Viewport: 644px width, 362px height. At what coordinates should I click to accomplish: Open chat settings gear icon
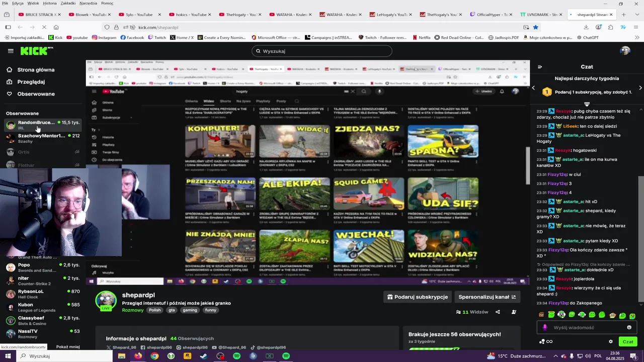tap(611, 341)
